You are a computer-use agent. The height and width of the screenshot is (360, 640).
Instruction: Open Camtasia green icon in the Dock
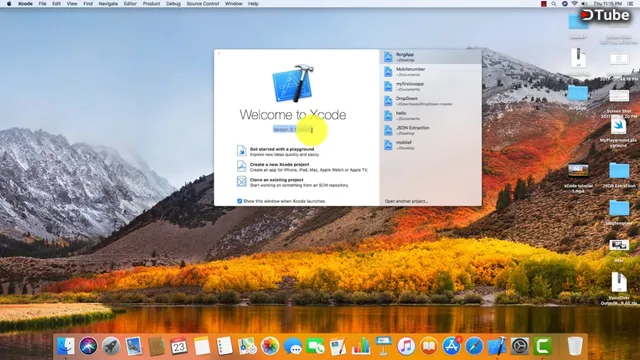tap(542, 346)
